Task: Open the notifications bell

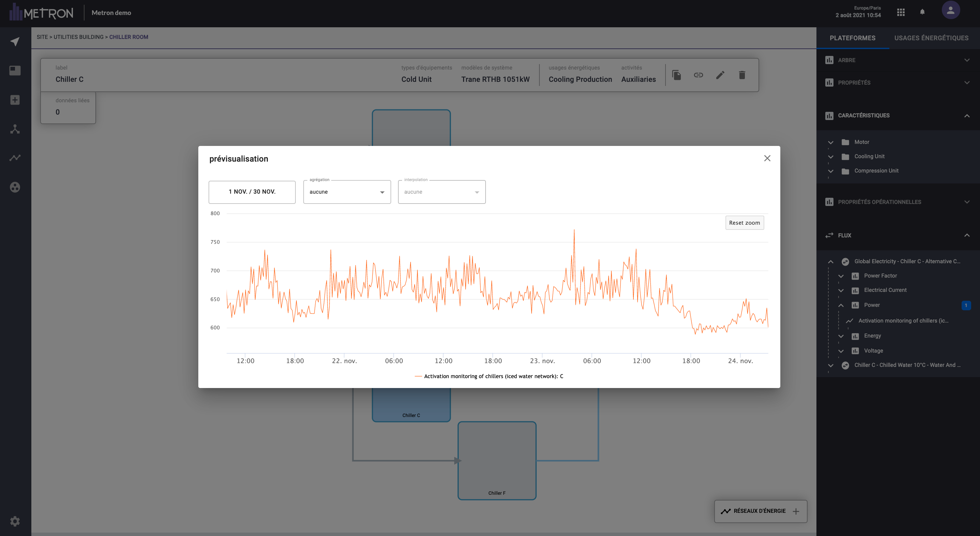Action: pyautogui.click(x=922, y=12)
